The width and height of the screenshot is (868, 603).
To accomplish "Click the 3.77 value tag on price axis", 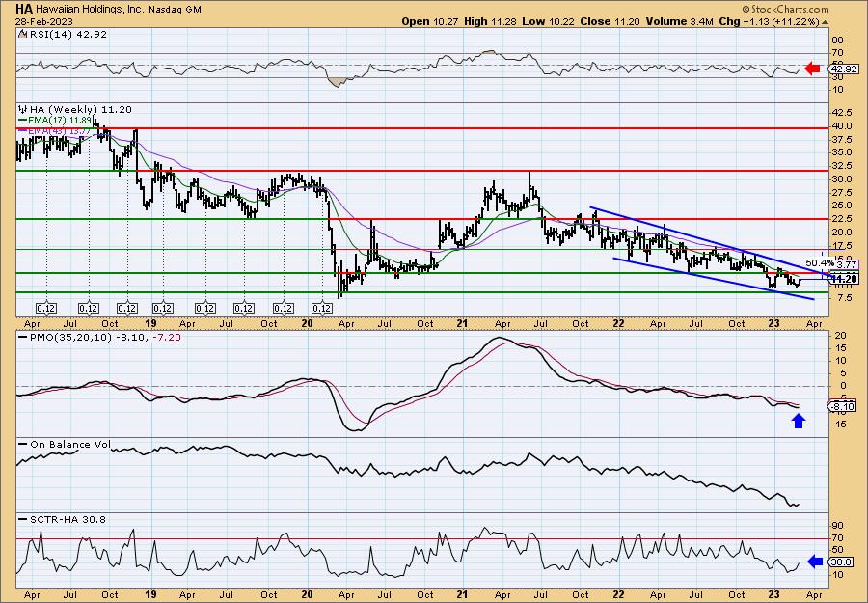I will point(849,264).
